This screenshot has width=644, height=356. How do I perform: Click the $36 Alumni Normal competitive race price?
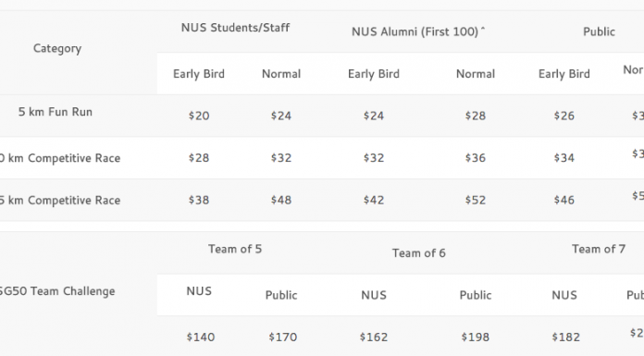[476, 158]
